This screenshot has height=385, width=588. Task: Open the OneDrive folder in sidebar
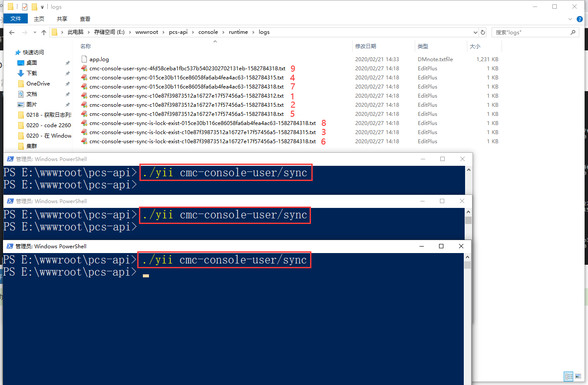tap(38, 84)
